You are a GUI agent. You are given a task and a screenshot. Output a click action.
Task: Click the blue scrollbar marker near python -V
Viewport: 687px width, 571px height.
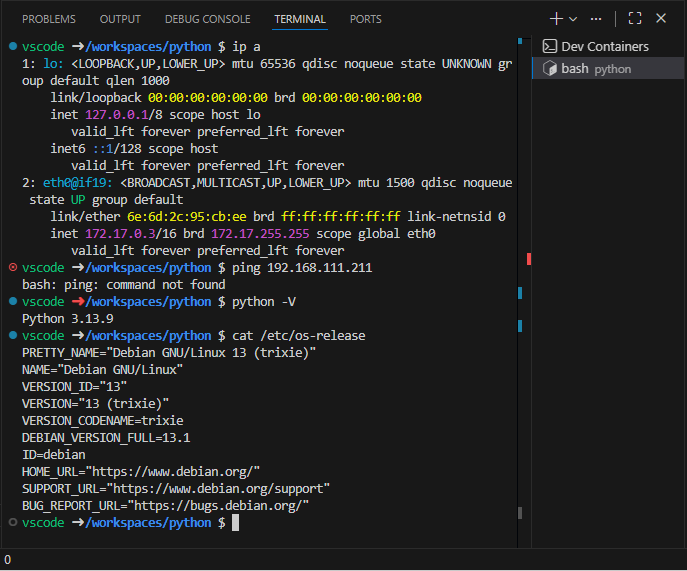coord(520,293)
